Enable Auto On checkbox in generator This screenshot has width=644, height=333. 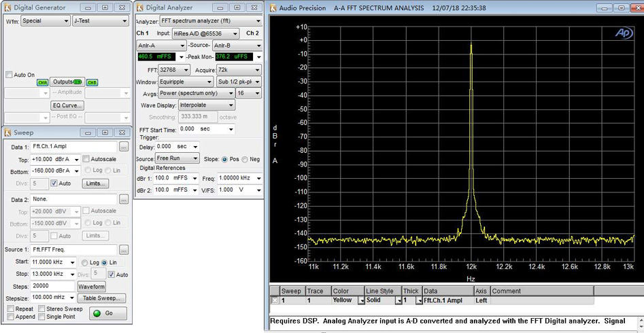pos(9,75)
